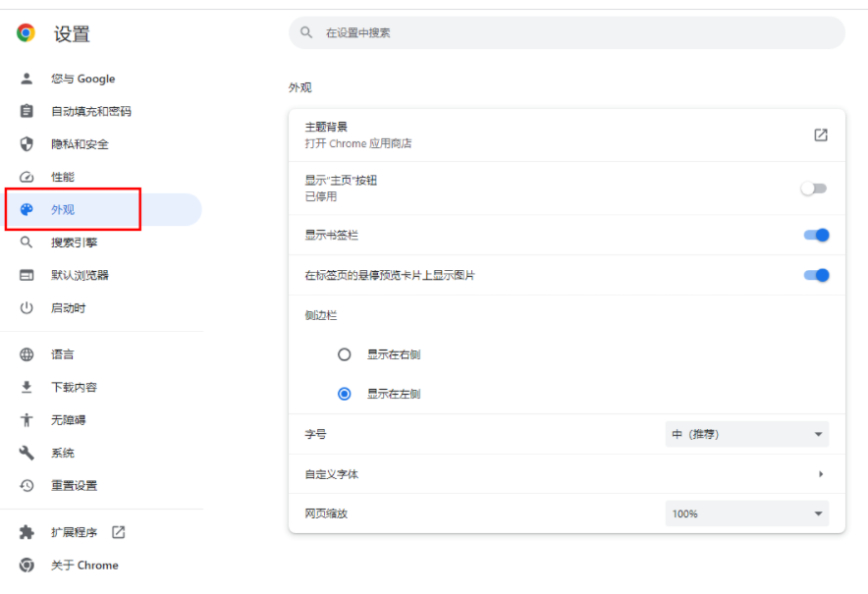
Task: Click the speedometer icon for 性能
Action: click(x=27, y=177)
